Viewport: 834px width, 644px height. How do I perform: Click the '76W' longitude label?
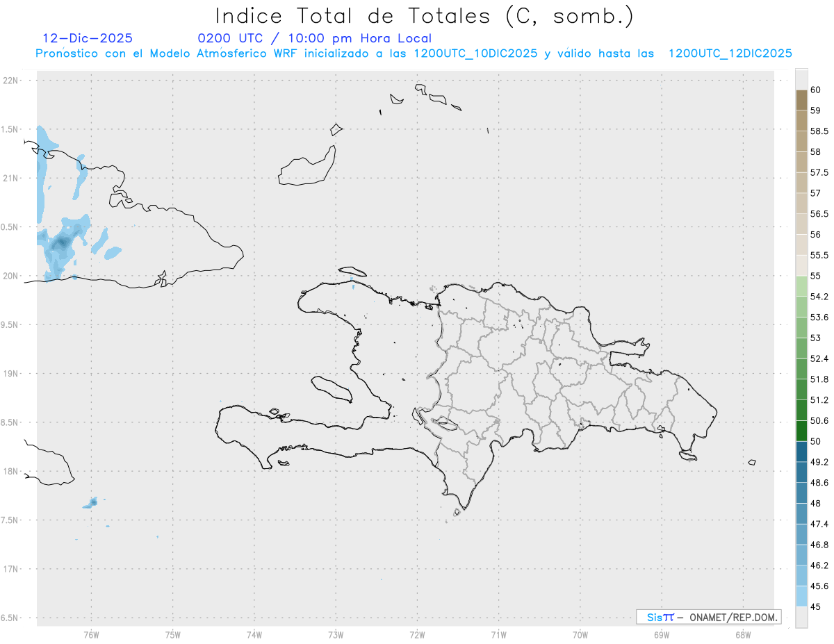[x=91, y=635]
